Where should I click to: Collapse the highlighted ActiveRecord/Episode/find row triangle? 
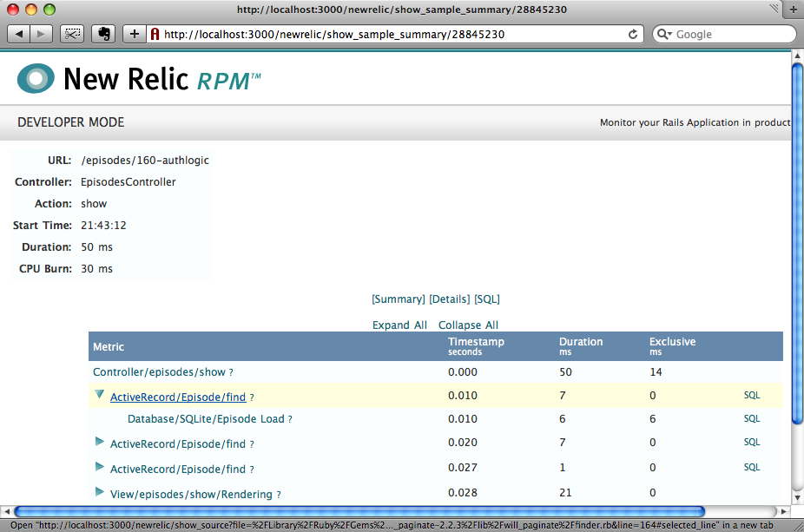(100, 395)
